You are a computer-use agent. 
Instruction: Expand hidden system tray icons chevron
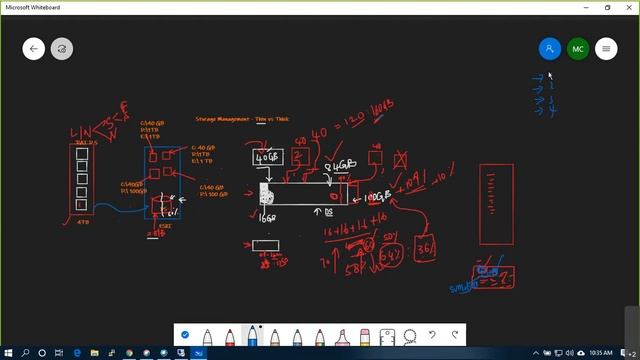pos(536,353)
